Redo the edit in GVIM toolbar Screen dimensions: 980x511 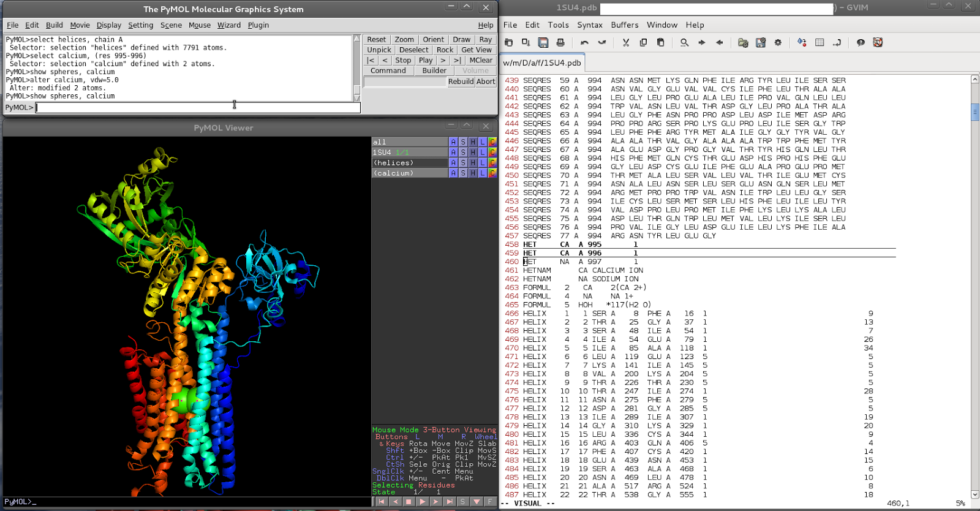click(601, 42)
